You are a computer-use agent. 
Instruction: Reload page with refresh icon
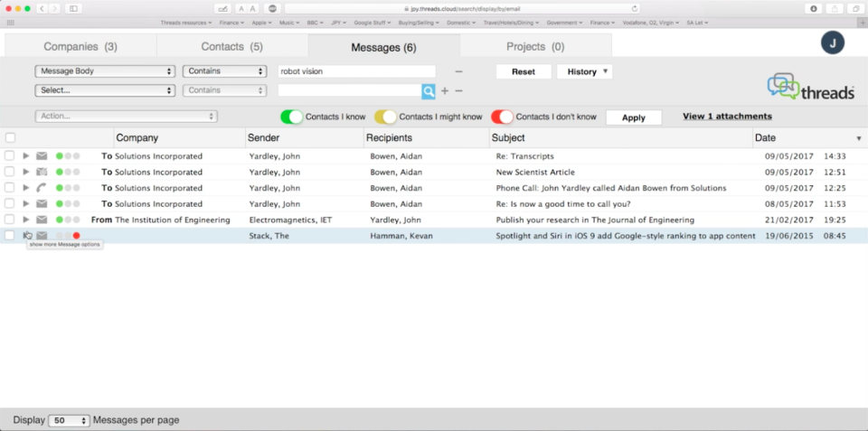(635, 8)
